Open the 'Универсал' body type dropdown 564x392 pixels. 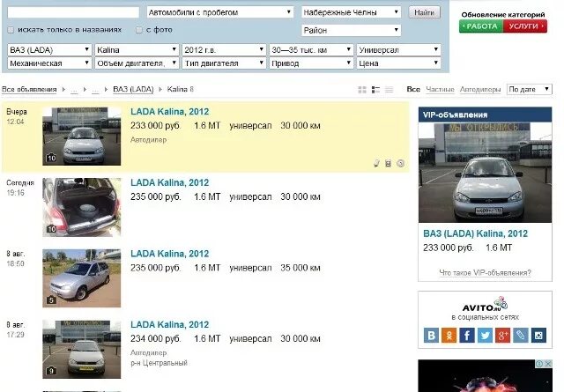pos(398,50)
